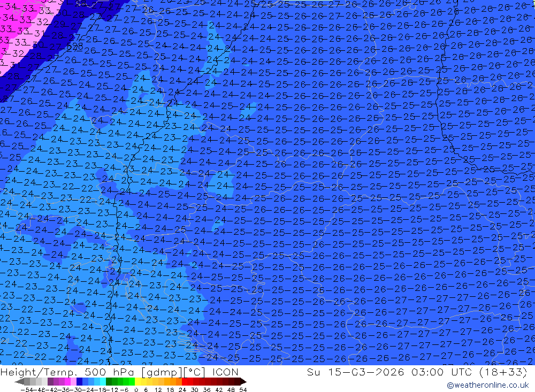Click the dark right arrow of the color scale

click(243, 381)
